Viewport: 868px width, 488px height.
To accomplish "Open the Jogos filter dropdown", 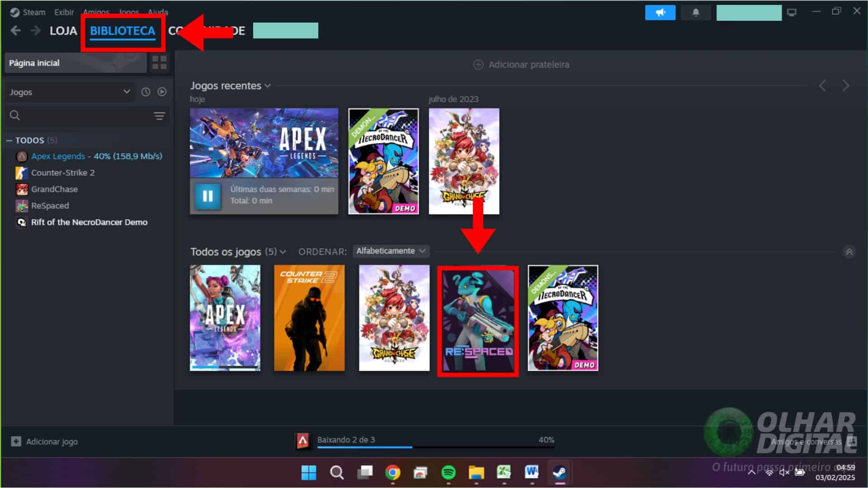I will pos(69,92).
